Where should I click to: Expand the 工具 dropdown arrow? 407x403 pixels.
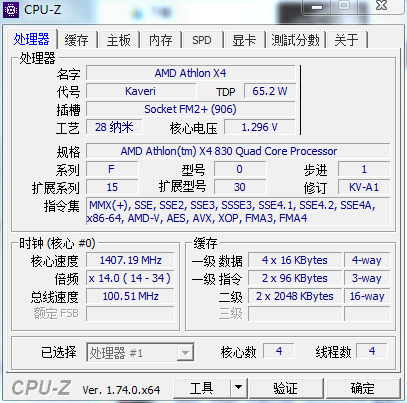[x=238, y=388]
